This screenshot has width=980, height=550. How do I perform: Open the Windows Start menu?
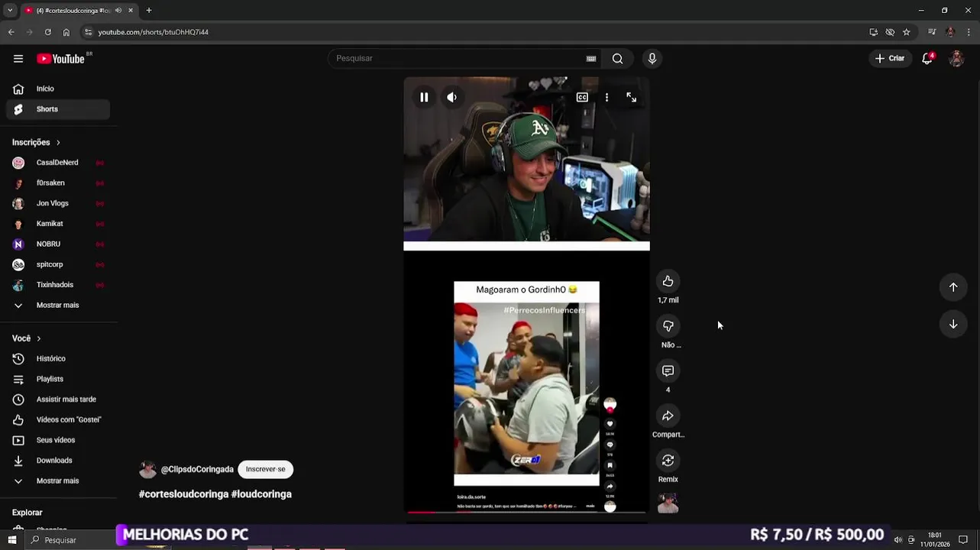pyautogui.click(x=11, y=540)
